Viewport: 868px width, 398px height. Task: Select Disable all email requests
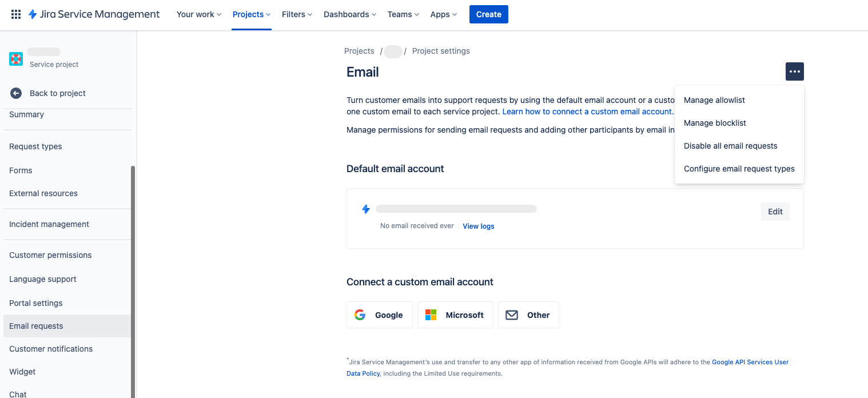click(739, 146)
